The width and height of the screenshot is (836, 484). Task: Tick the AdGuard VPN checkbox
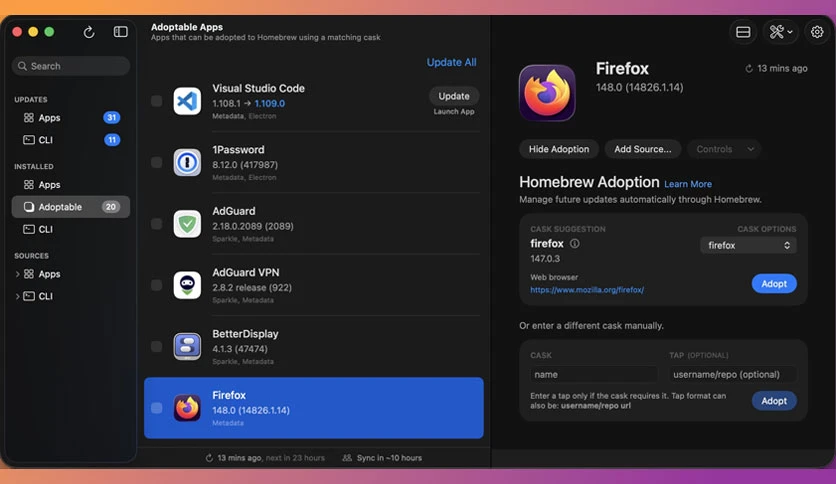coord(156,285)
